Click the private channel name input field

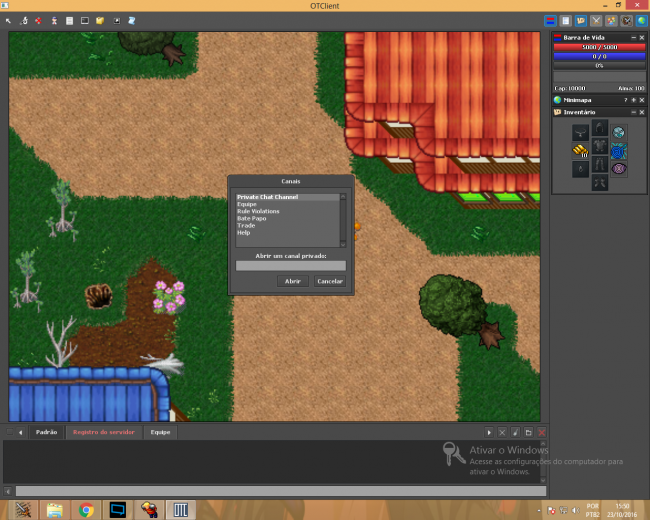[291, 266]
